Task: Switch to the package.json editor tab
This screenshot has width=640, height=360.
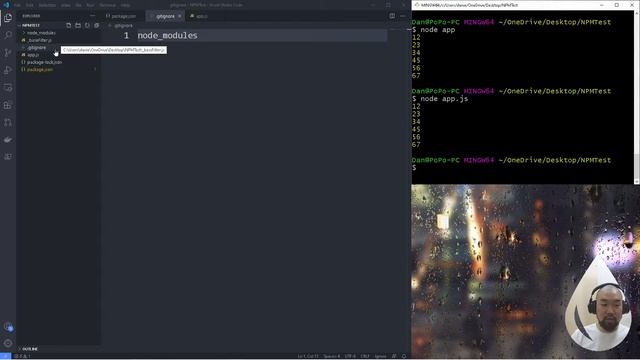Action: pos(123,16)
